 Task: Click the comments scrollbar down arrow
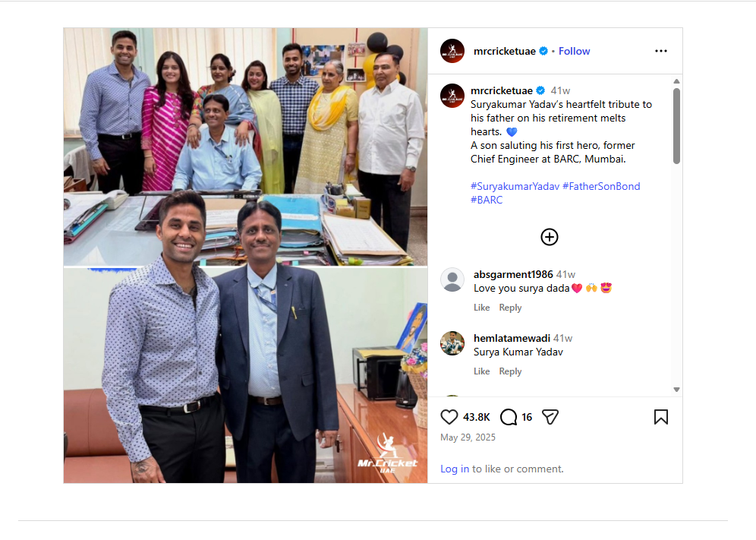coord(676,390)
